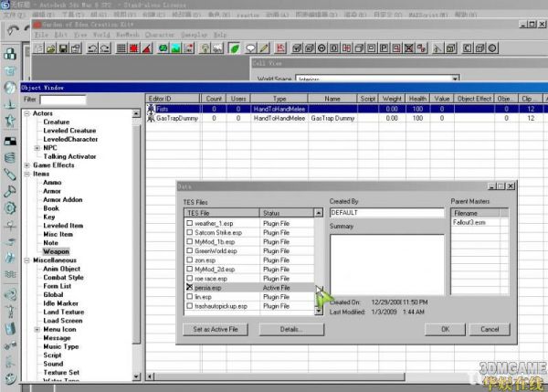
Task: Click the GasTrapDummy row icon
Action: (x=152, y=118)
